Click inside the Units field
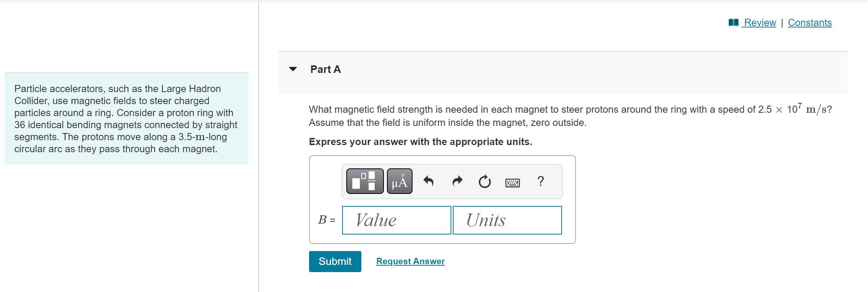 click(507, 220)
